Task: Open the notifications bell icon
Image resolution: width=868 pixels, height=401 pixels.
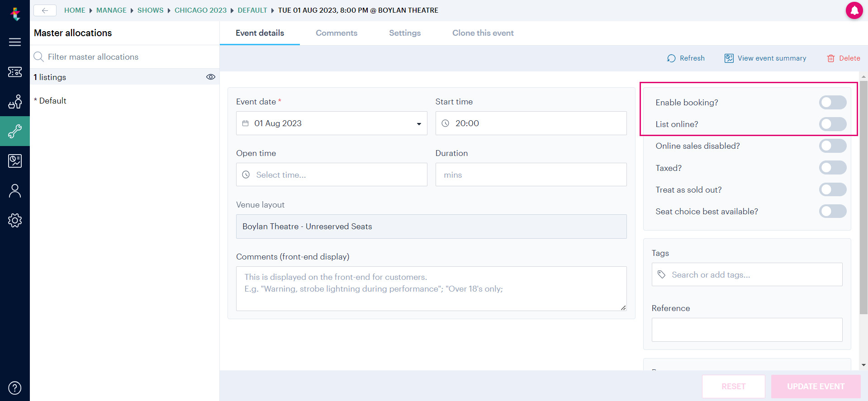Action: [854, 10]
